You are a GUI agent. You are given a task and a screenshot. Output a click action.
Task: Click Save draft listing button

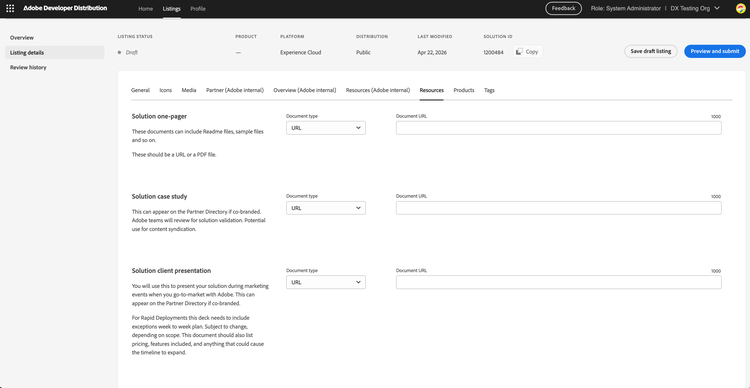[651, 51]
